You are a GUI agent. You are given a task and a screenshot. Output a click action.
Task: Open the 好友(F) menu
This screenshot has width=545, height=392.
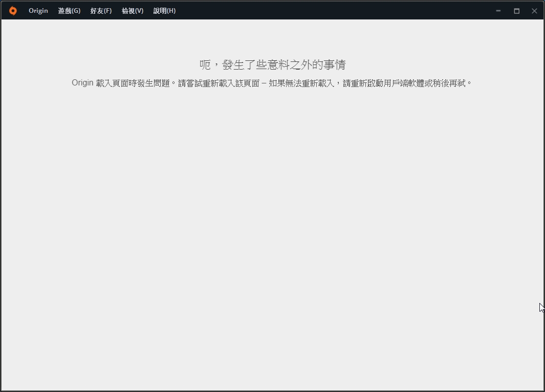101,11
